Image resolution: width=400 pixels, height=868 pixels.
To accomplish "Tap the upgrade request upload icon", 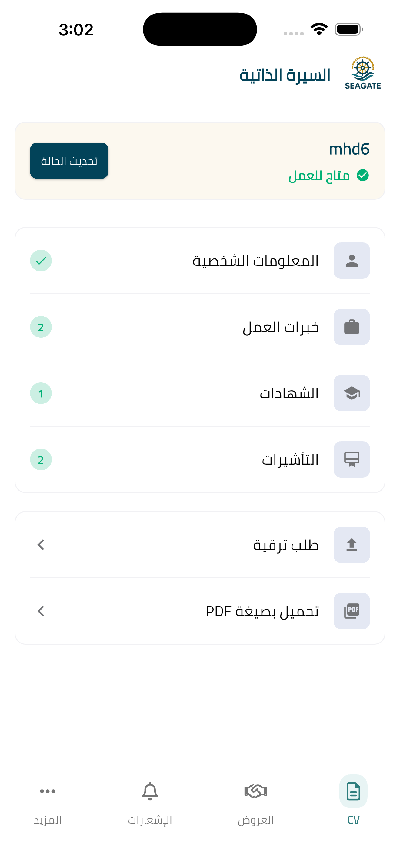I will pos(352,544).
